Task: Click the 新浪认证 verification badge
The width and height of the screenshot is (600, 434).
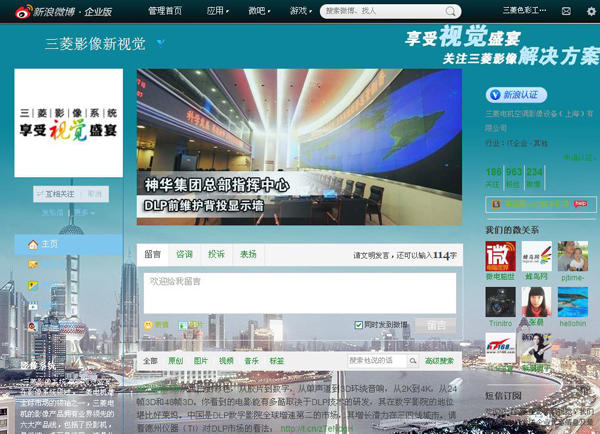Action: 515,95
